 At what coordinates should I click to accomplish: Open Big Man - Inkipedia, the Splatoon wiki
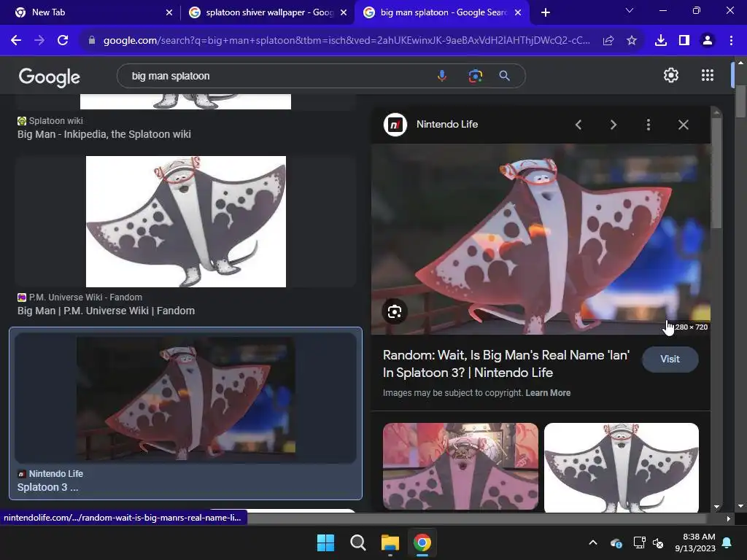coord(104,134)
